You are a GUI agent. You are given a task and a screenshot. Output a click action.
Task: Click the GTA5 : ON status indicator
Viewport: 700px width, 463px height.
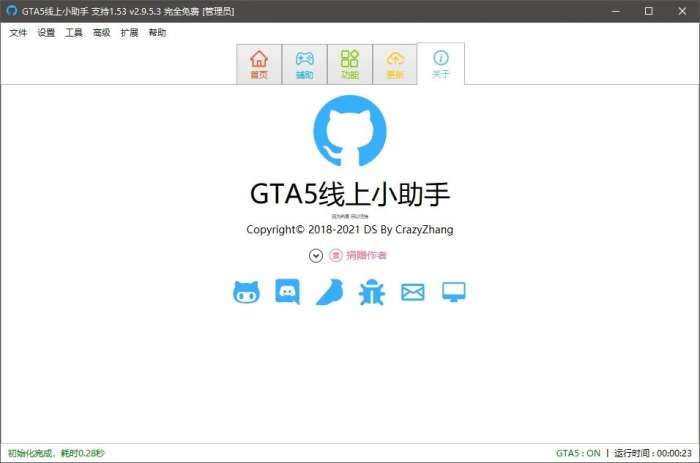click(x=578, y=453)
